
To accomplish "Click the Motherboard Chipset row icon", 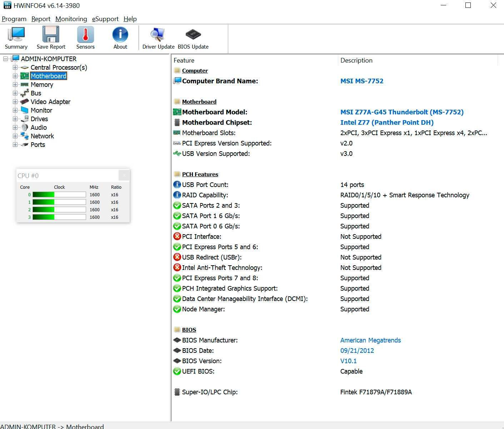I will point(177,122).
